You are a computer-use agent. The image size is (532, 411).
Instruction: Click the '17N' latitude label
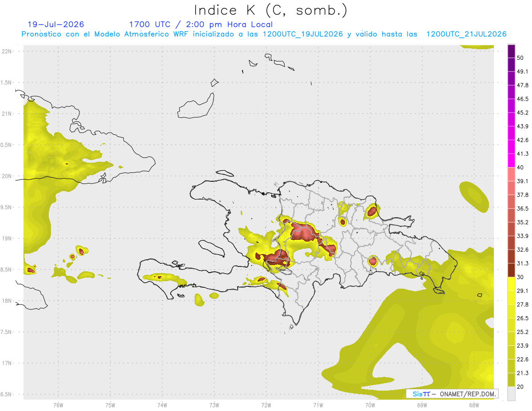[8, 363]
